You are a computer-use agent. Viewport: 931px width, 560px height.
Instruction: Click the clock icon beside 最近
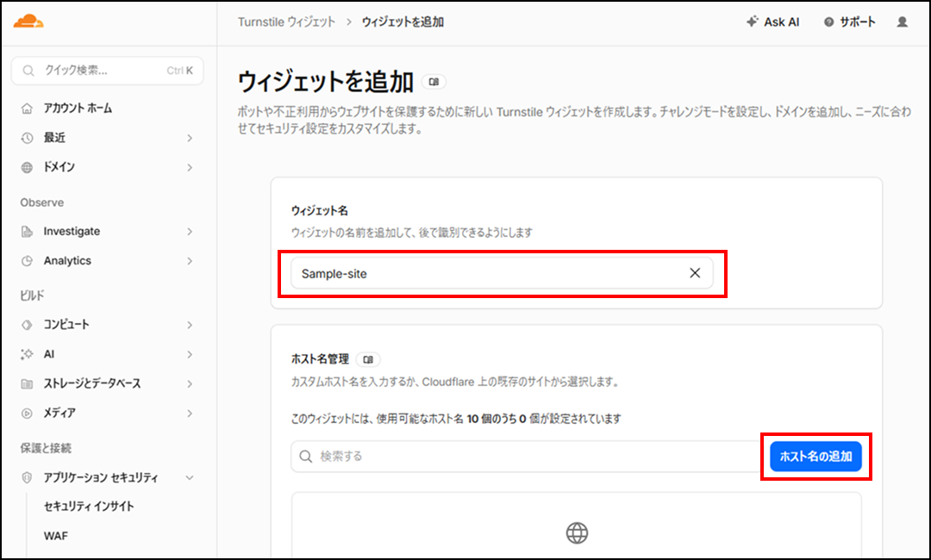click(x=27, y=138)
